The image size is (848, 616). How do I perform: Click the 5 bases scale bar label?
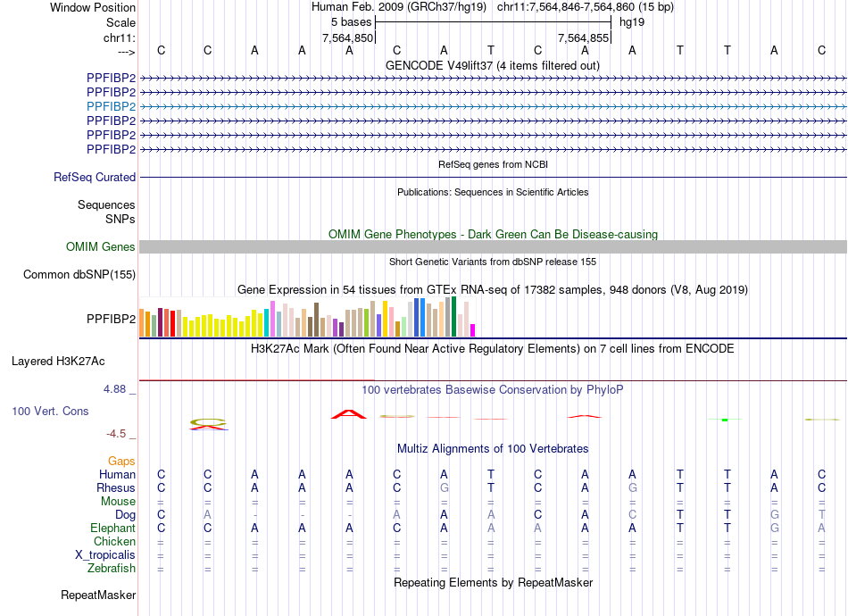[x=352, y=22]
